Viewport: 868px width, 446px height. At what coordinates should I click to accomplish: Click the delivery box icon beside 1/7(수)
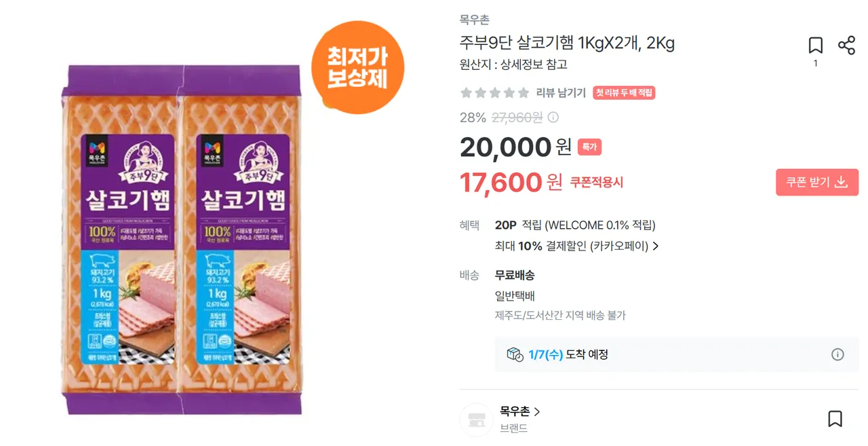(515, 354)
